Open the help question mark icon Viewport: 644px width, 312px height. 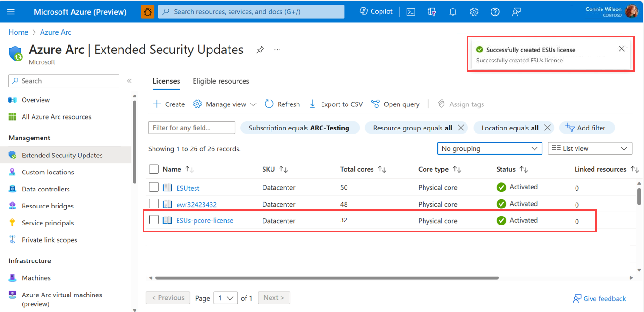coord(495,12)
